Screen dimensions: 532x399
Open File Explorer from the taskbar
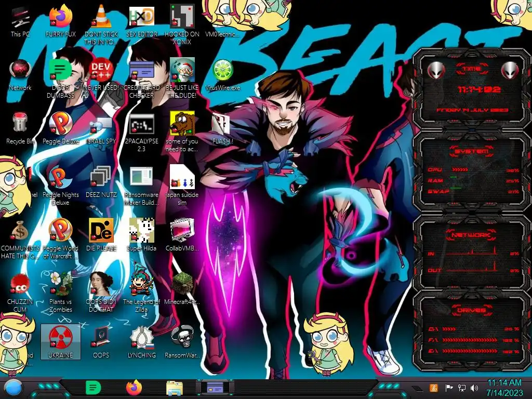point(175,389)
